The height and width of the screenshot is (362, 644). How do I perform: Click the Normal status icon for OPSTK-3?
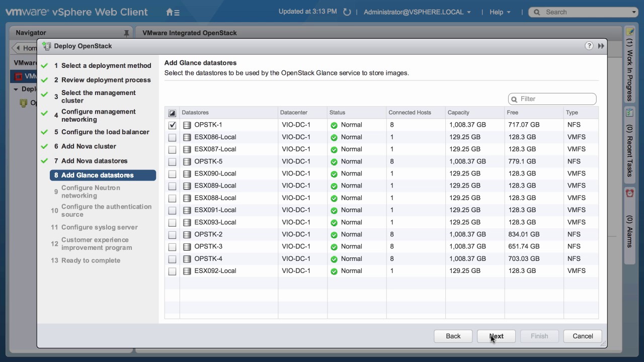click(334, 247)
